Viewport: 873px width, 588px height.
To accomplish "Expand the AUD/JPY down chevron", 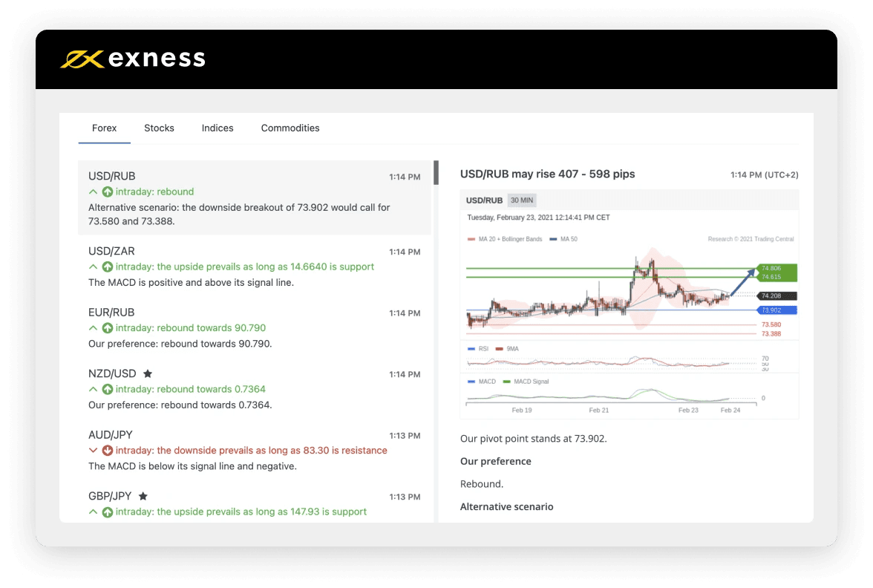I will 93,451.
